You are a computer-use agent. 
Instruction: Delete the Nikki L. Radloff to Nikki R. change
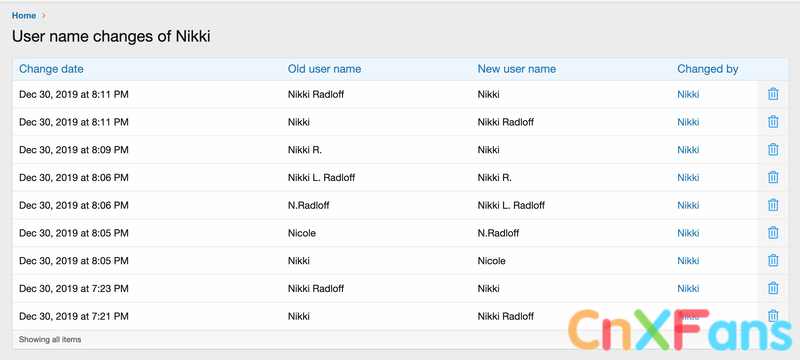[773, 177]
